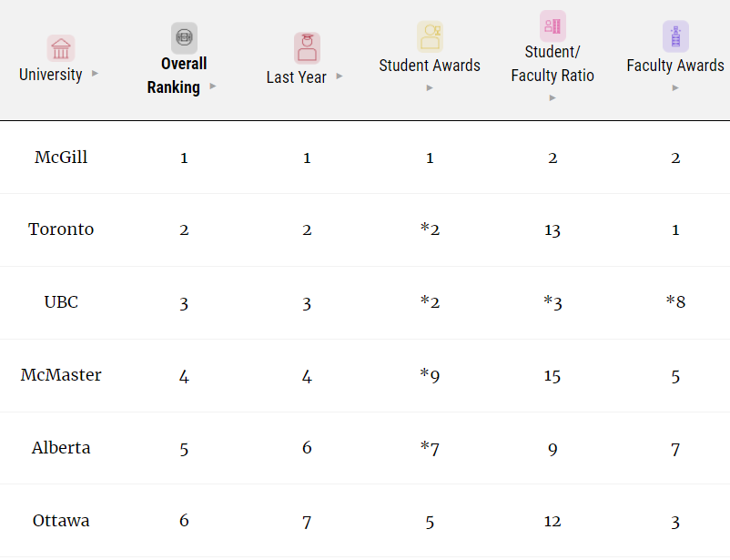The height and width of the screenshot is (560, 730).
Task: Click sort arrow under Student/Faculty Ratio
Action: (x=553, y=97)
